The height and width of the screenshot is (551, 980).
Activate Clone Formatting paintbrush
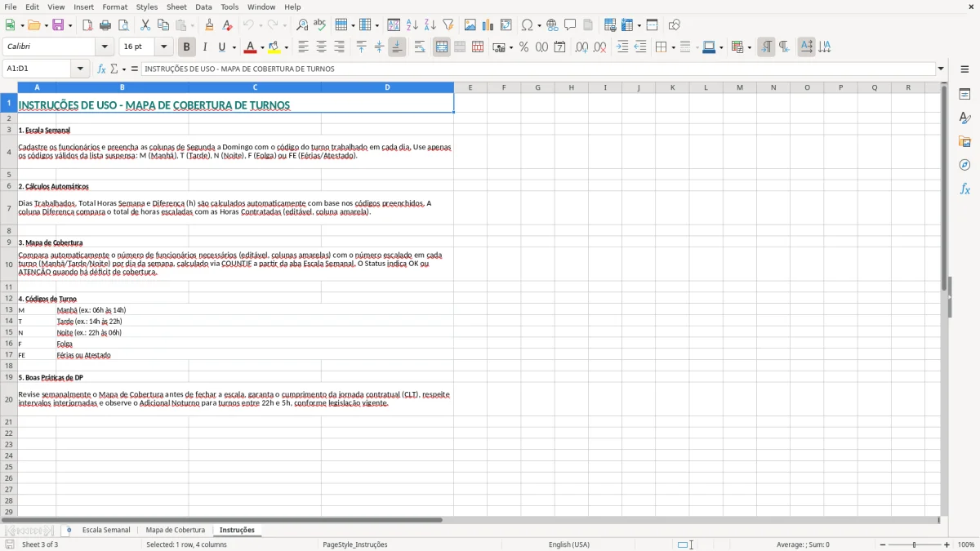(x=210, y=25)
